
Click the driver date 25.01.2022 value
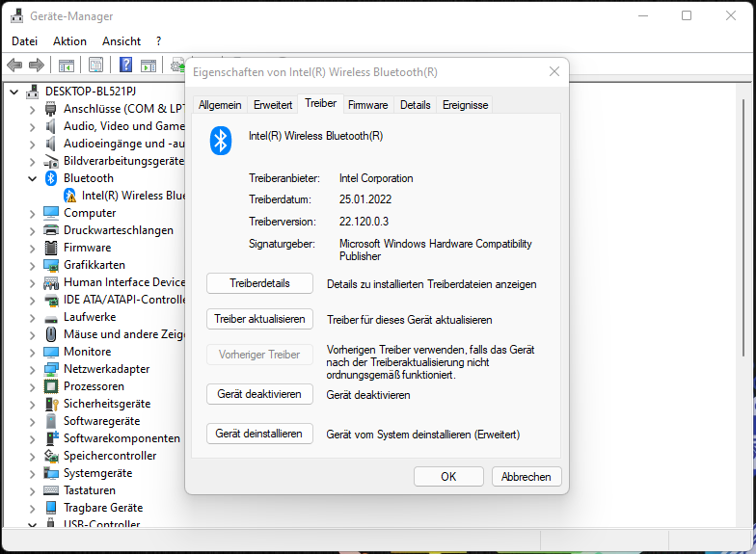point(364,199)
